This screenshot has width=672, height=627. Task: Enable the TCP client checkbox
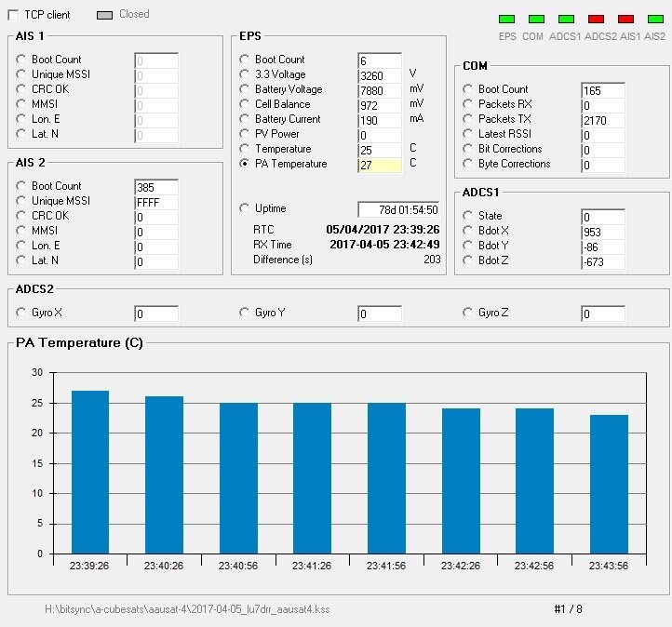(13, 15)
